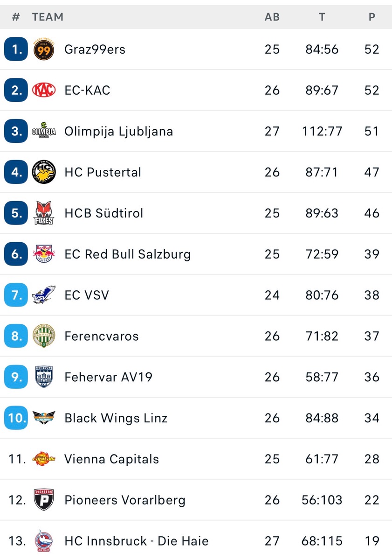The width and height of the screenshot is (392, 560).
Task: Open the Fehervar AV19 shield logo
Action: [44, 377]
